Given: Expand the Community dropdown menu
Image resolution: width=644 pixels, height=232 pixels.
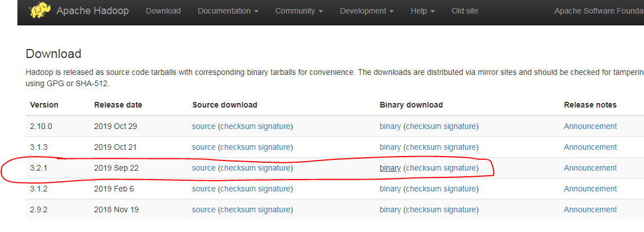Looking at the screenshot, I should pyautogui.click(x=299, y=11).
